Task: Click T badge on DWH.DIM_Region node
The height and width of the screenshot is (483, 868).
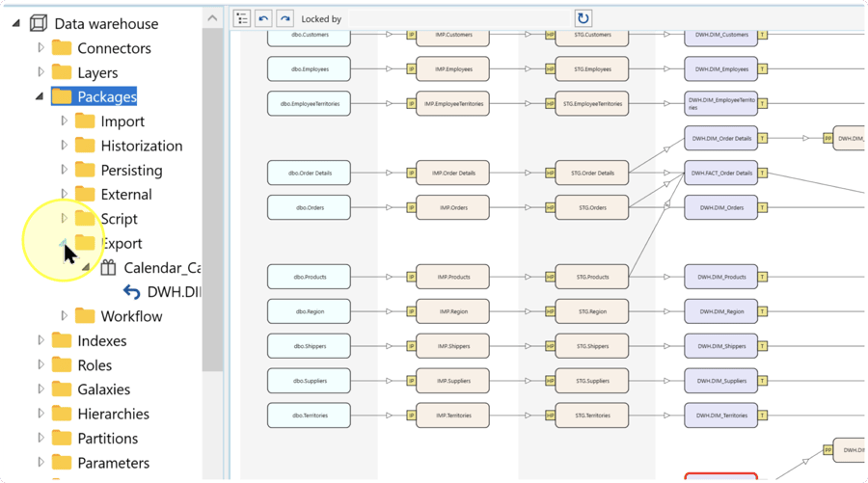Action: tap(762, 311)
